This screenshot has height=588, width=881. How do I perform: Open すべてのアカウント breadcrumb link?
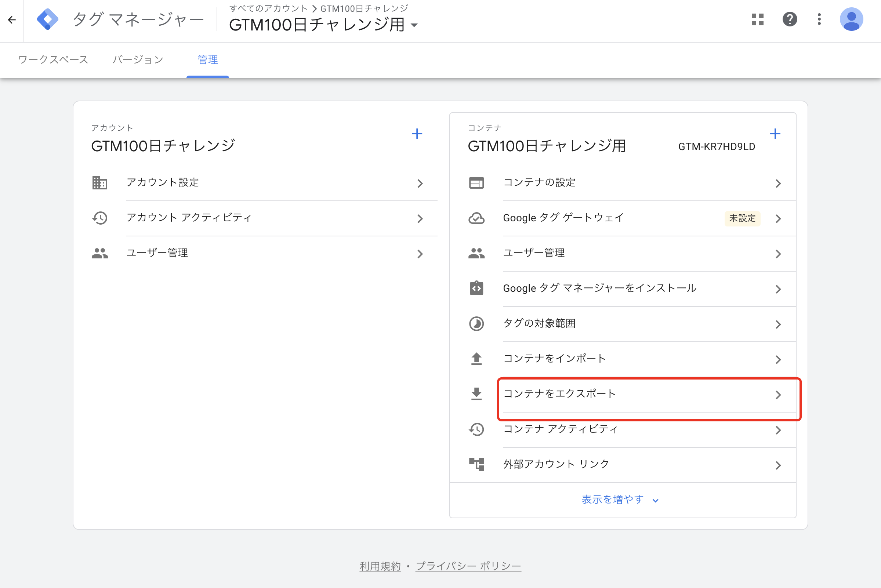[x=268, y=8]
